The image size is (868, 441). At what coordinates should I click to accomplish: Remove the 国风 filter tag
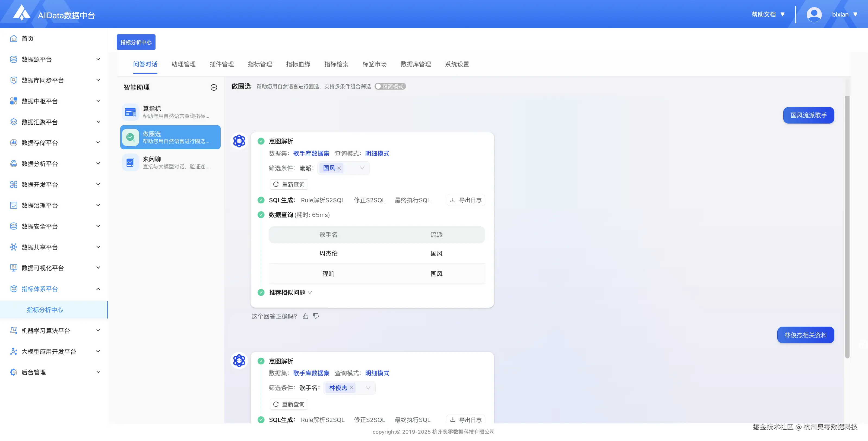point(339,168)
